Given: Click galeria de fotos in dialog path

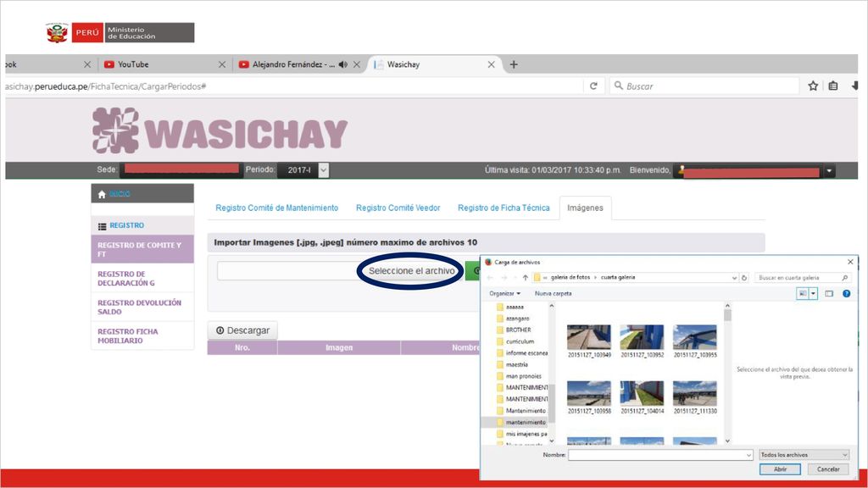Looking at the screenshot, I should coord(570,277).
